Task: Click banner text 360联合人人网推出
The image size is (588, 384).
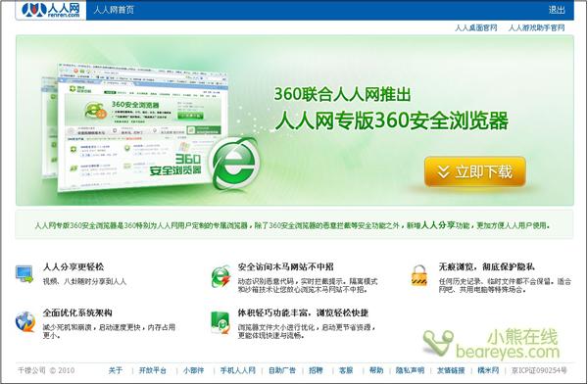Action: click(342, 94)
